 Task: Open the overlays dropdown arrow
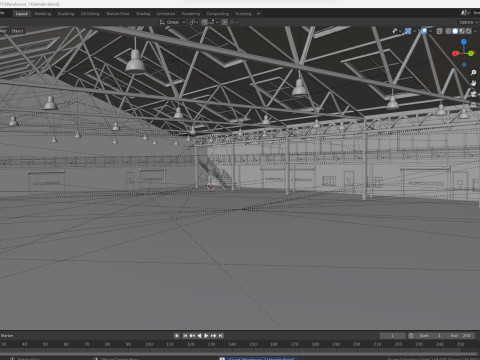pyautogui.click(x=430, y=31)
